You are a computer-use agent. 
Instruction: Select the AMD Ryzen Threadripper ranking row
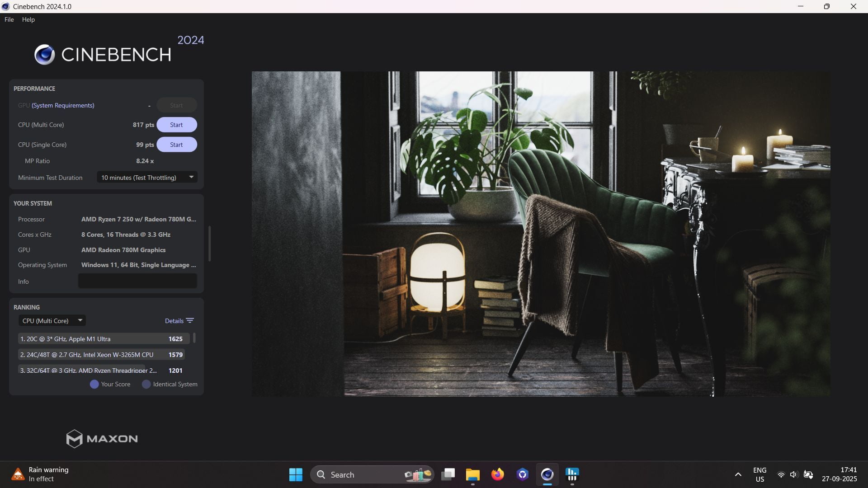point(101,370)
